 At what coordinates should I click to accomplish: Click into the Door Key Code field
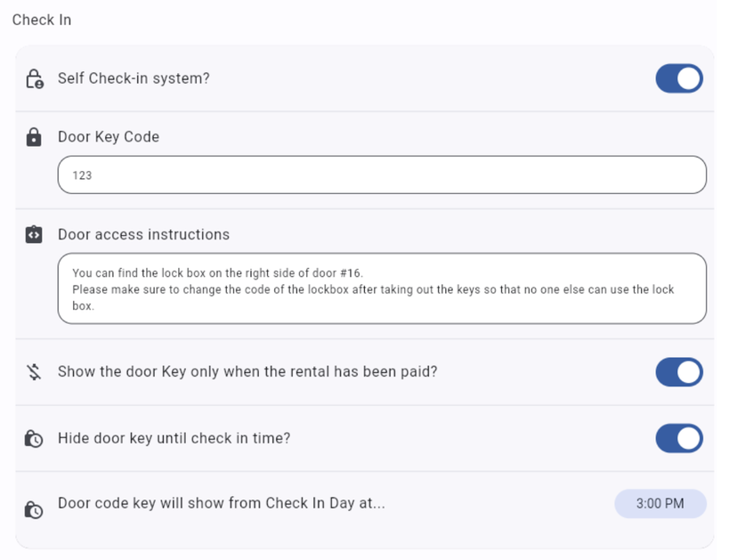(x=382, y=174)
